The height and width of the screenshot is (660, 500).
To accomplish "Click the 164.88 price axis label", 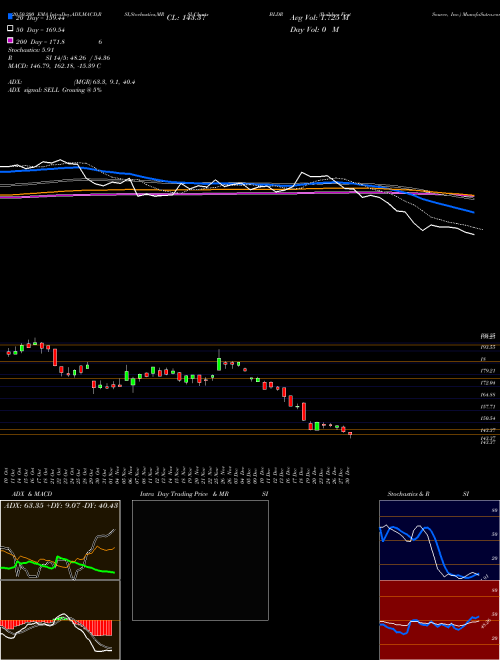I will pyautogui.click(x=488, y=395).
